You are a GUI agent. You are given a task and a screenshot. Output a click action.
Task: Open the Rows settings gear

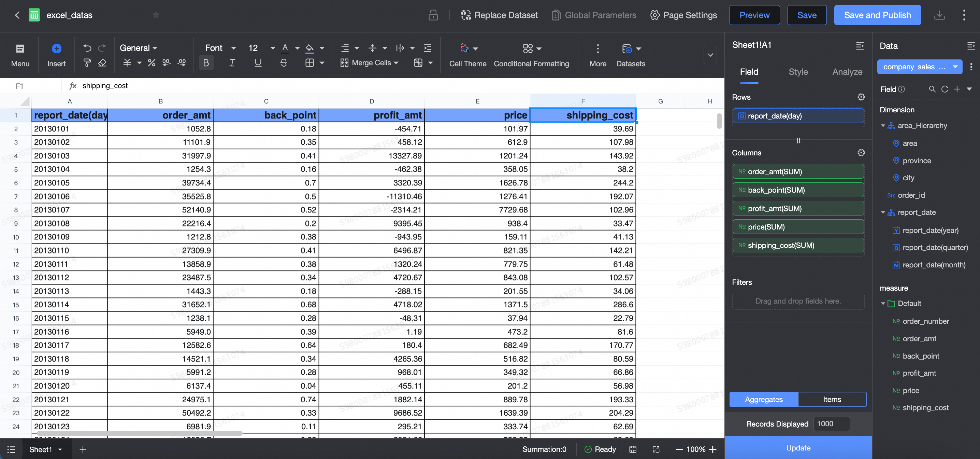(x=861, y=97)
